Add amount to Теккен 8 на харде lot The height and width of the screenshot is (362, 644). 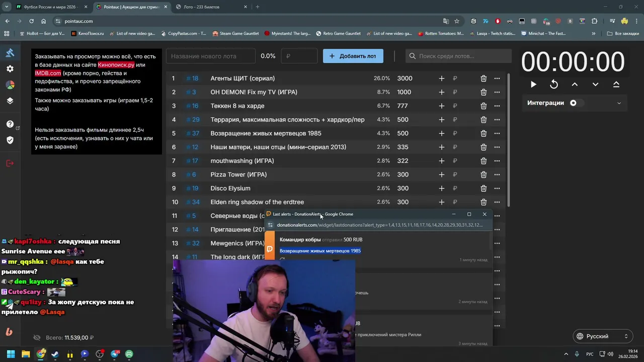pyautogui.click(x=442, y=106)
